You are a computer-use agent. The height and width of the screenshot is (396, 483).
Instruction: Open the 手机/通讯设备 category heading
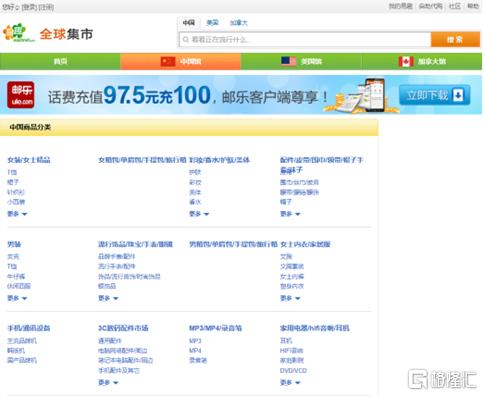click(x=29, y=328)
